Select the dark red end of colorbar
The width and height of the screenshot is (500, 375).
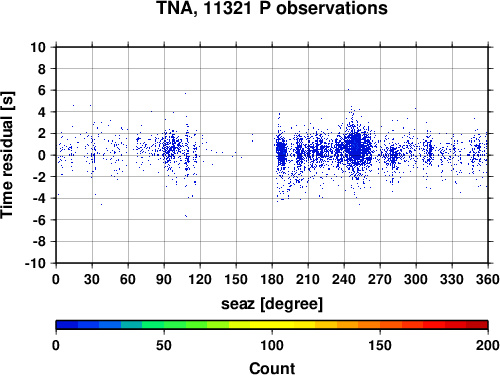coord(477,325)
